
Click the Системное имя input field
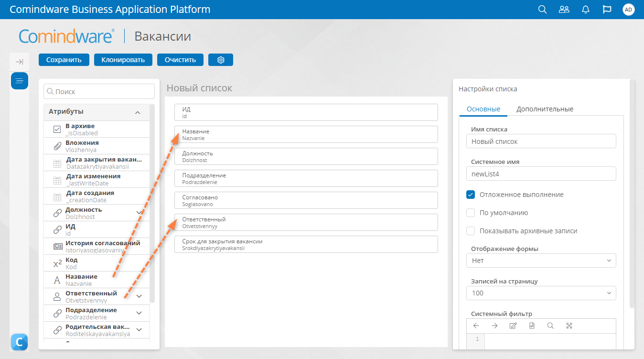541,174
